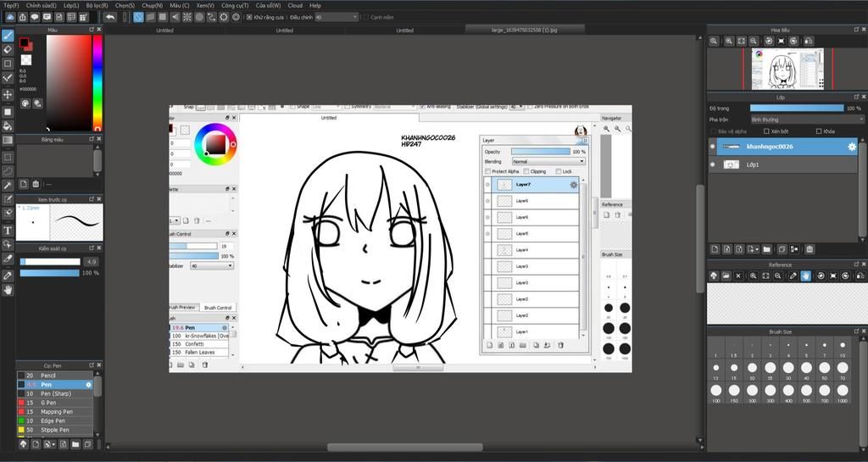Click the cloud save icon in toolbar
This screenshot has height=462, width=868.
[x=10, y=17]
